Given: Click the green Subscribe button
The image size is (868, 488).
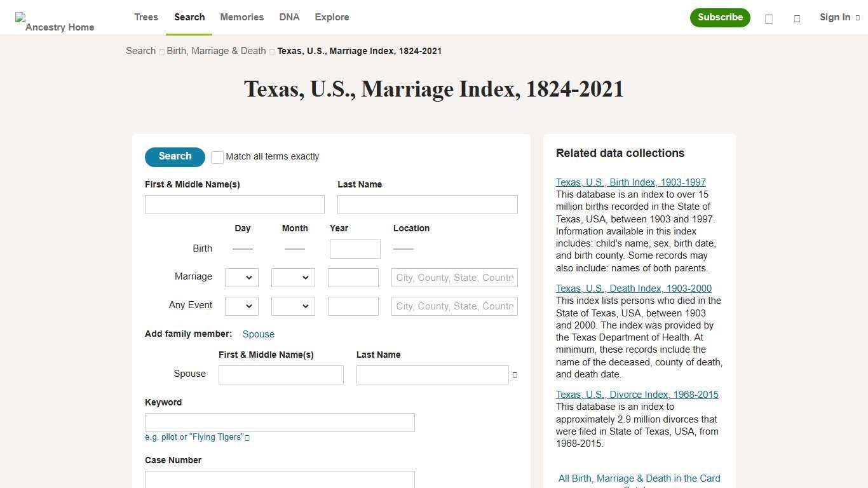Looking at the screenshot, I should 719,17.
